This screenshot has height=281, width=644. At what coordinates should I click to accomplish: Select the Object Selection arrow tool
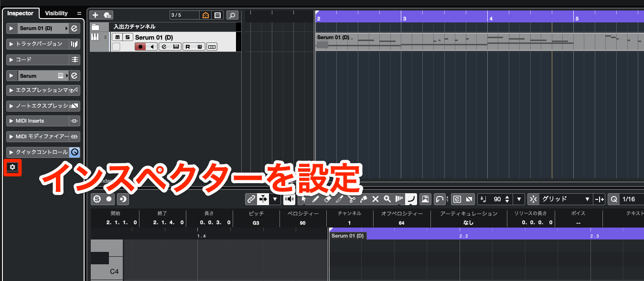[x=304, y=199]
